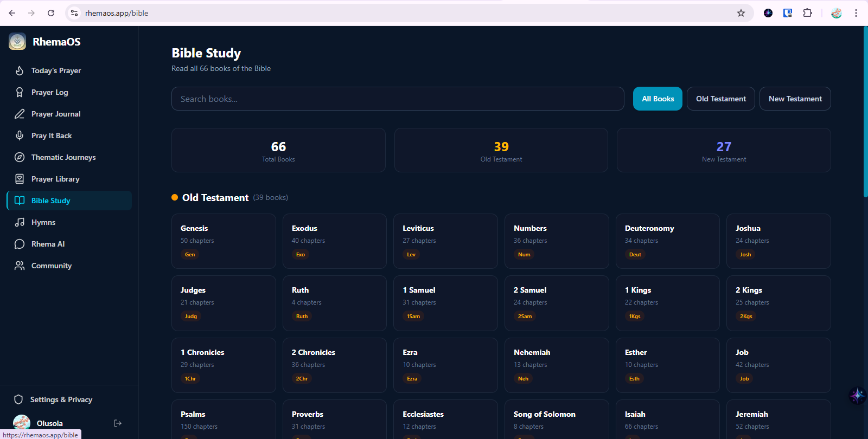Open the Chrome three-dot menu

(856, 13)
